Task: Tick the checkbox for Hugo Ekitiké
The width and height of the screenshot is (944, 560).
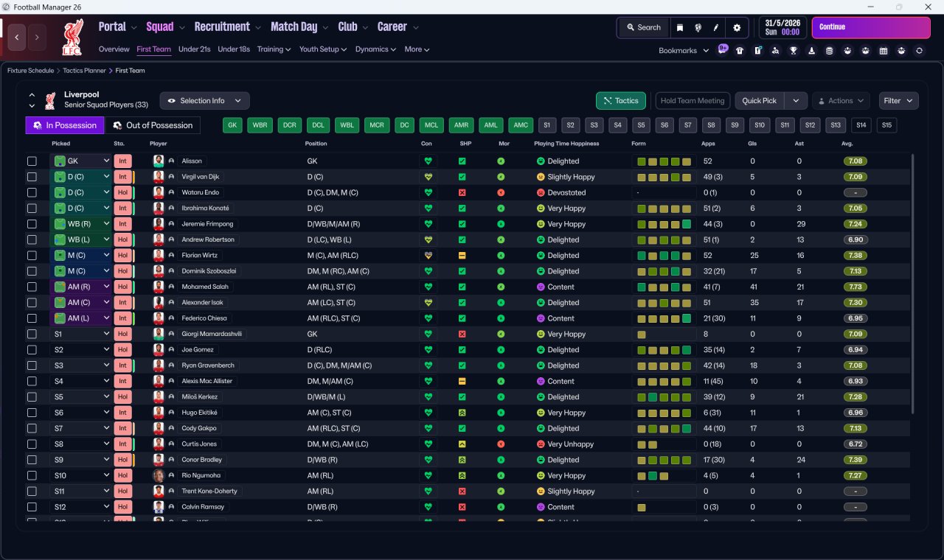Action: (x=32, y=413)
